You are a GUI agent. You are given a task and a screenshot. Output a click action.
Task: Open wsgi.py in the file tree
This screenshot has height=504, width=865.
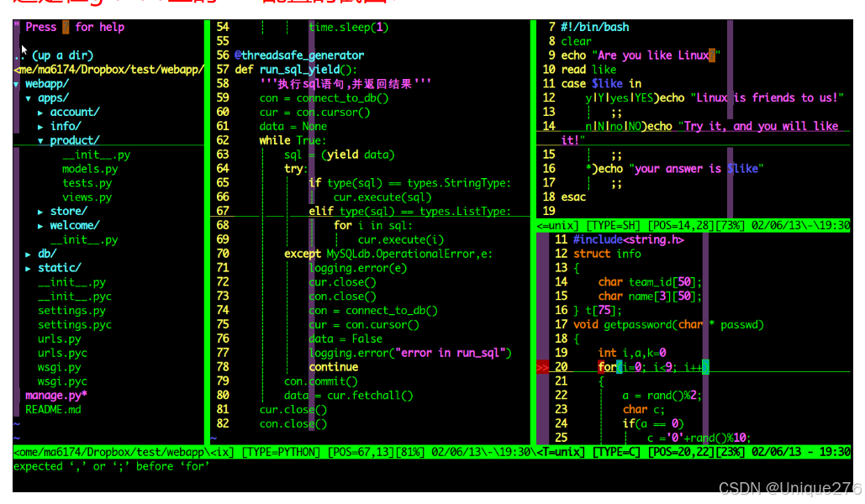point(59,367)
